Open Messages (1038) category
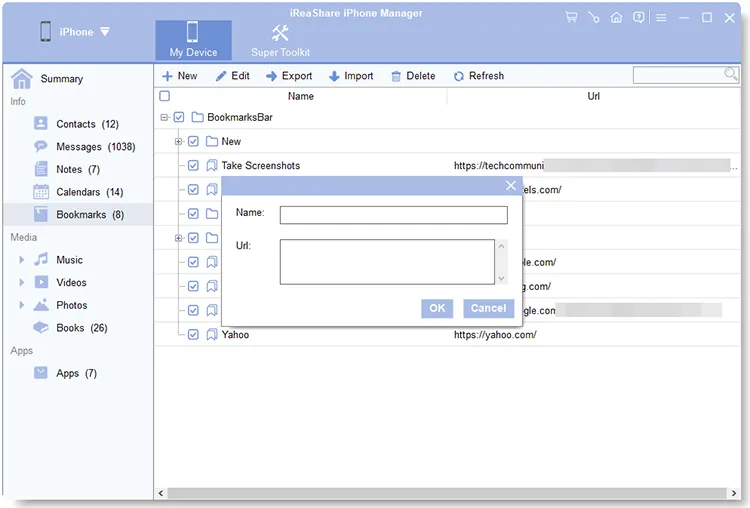 96,146
